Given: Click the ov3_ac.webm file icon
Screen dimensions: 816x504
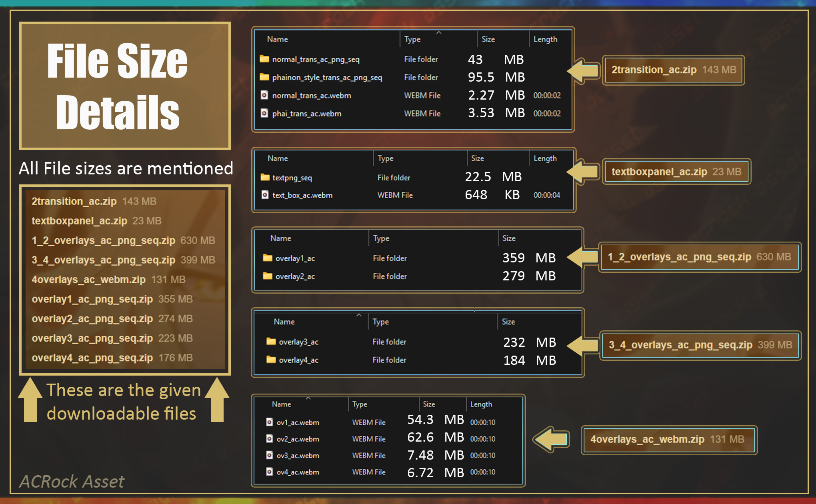Looking at the screenshot, I should 270,455.
